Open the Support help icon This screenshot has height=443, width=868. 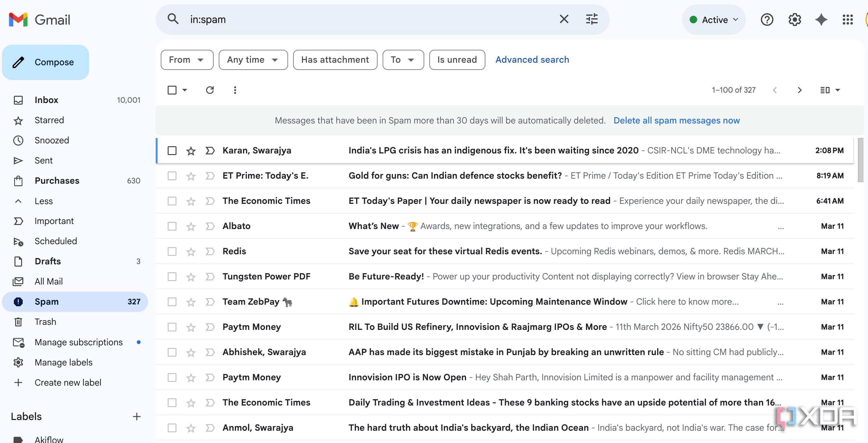767,20
